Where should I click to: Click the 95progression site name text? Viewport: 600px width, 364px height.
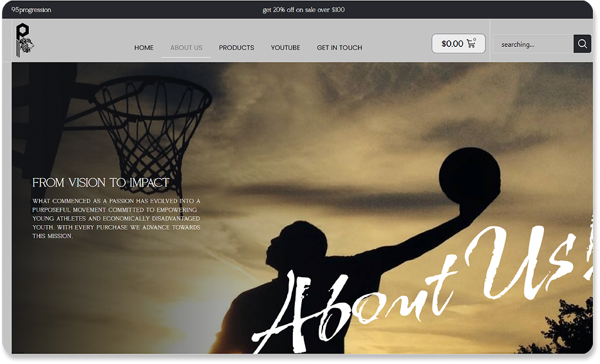coord(31,10)
